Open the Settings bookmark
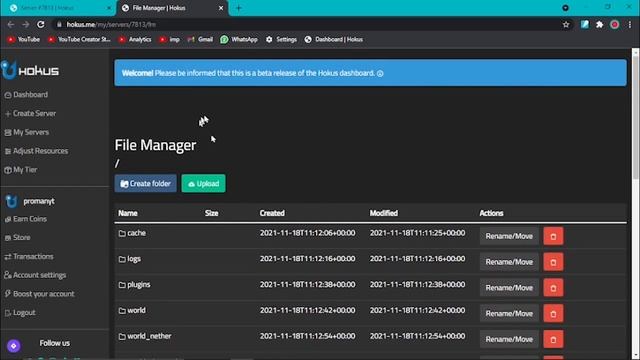Screen dimensions: 640x360 point(281,40)
